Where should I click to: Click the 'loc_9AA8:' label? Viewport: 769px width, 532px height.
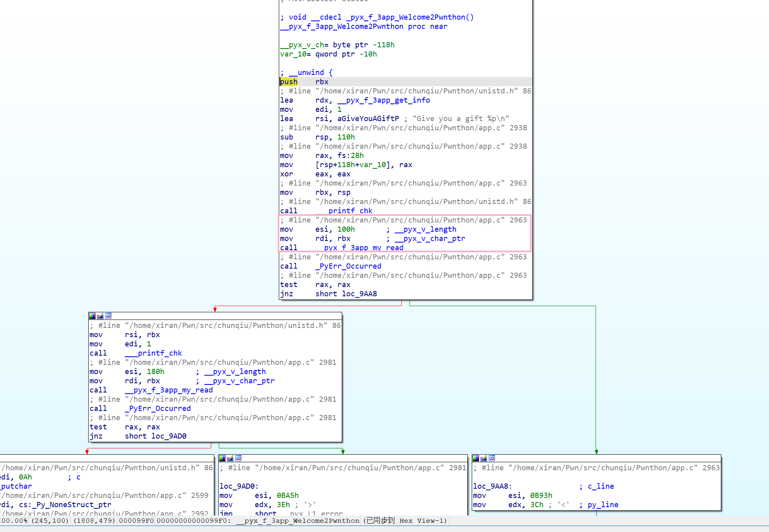click(x=493, y=486)
